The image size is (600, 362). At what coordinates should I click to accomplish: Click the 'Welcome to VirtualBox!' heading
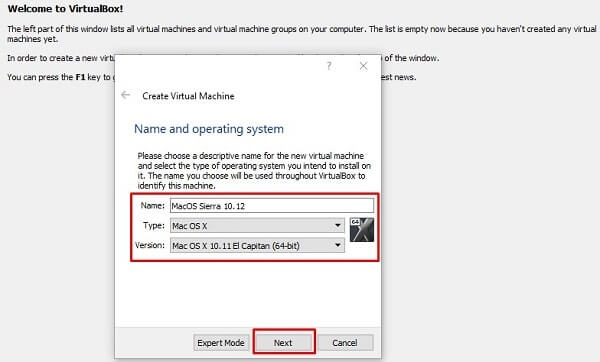[x=65, y=9]
